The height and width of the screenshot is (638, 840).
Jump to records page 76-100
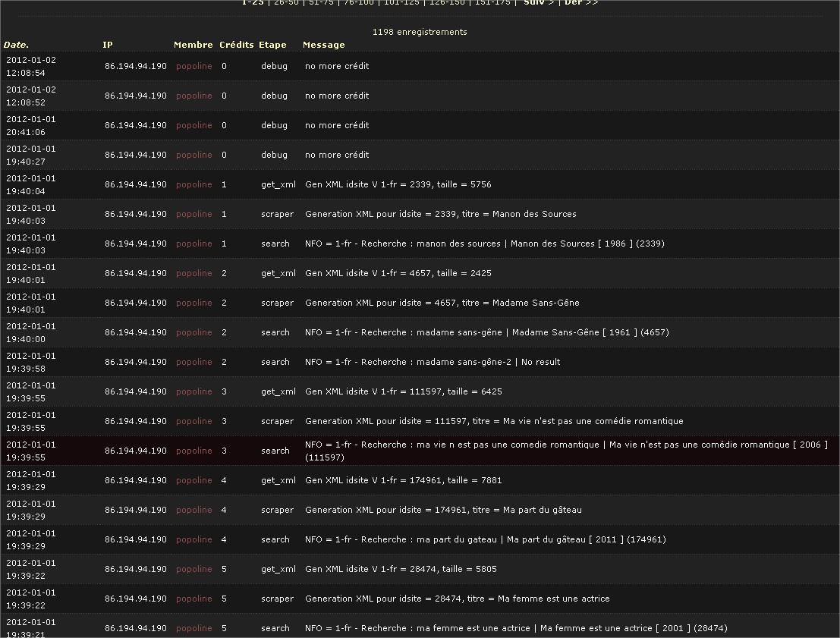[x=358, y=3]
